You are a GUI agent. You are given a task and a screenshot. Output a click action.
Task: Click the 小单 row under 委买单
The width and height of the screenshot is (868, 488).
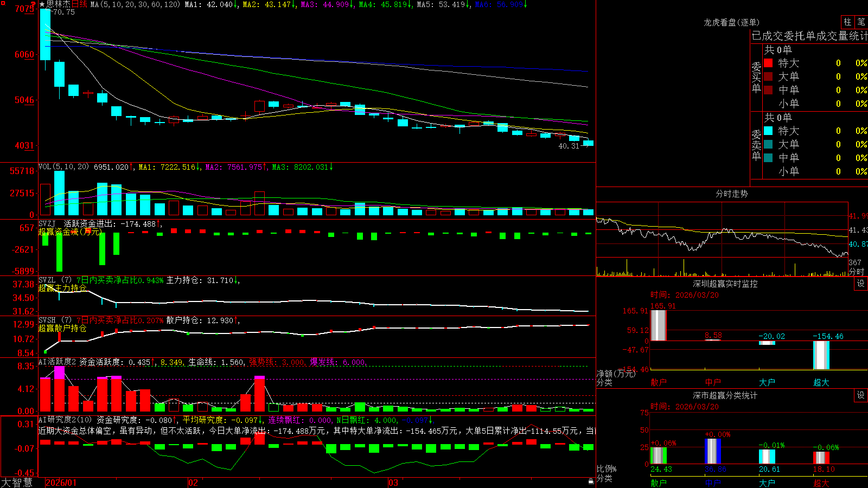coord(815,104)
